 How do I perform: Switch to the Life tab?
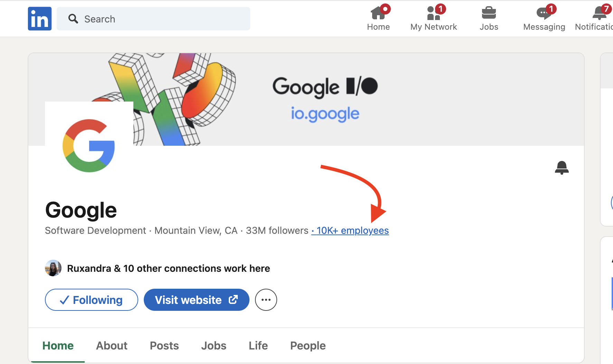tap(258, 346)
